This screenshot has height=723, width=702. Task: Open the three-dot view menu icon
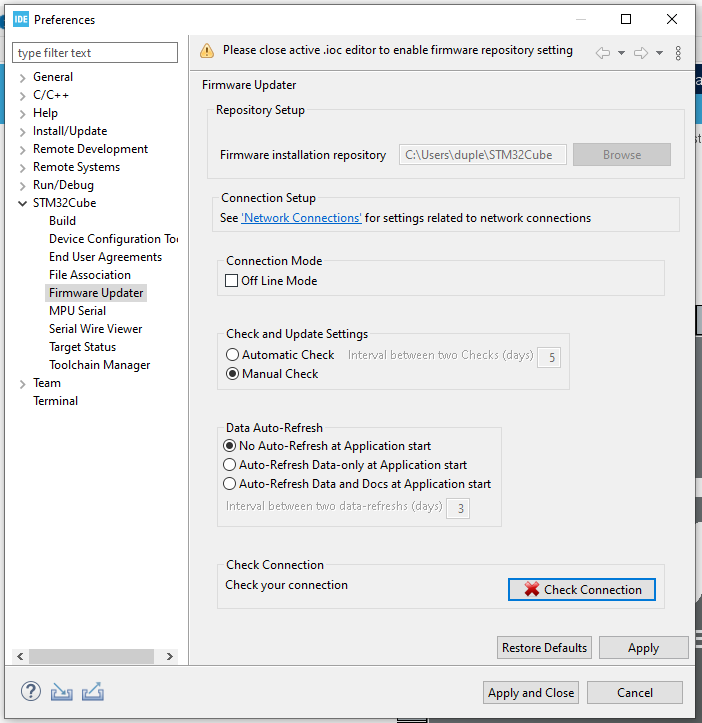pos(678,53)
